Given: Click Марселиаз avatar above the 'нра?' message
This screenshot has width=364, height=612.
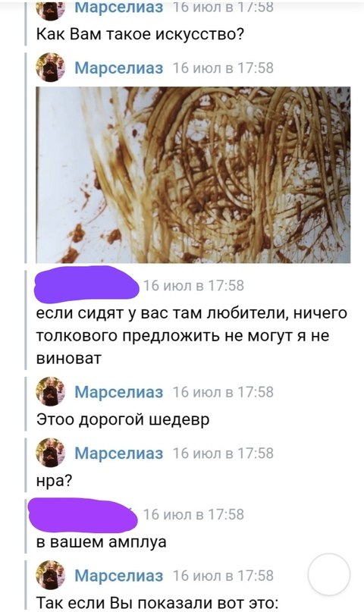Looking at the screenshot, I should click(x=50, y=453).
